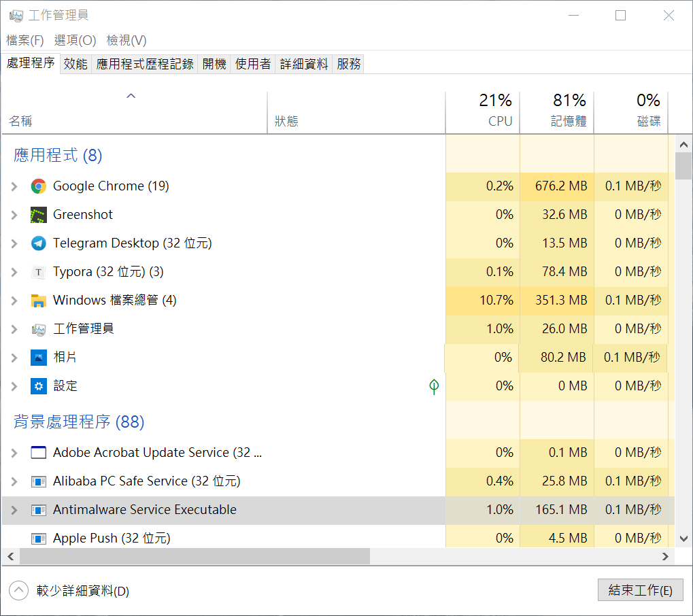This screenshot has width=693, height=616.
Task: Click the 相片 app icon
Action: click(39, 358)
